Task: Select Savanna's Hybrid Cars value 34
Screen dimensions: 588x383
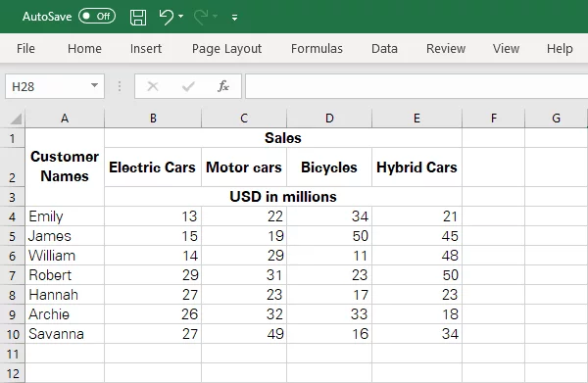Action: 416,333
